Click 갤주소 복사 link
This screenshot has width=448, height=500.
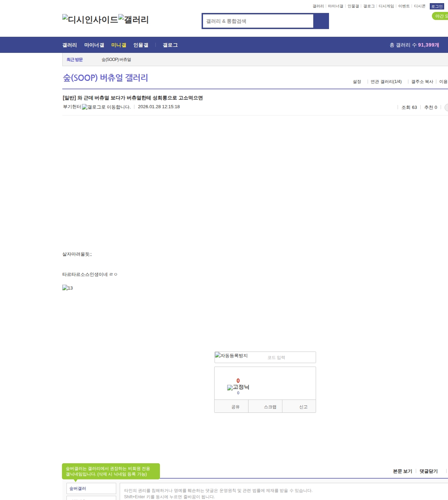pyautogui.click(x=422, y=82)
